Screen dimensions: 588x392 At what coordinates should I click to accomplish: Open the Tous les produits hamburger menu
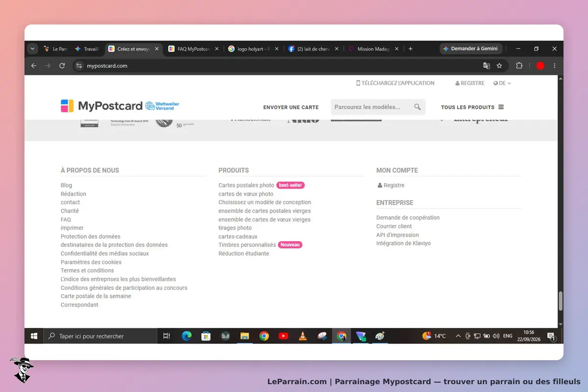[472, 107]
